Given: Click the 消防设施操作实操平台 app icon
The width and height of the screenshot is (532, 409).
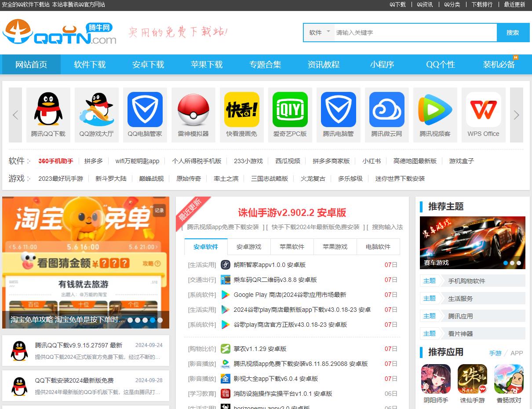Looking at the screenshot, I should point(226,394).
